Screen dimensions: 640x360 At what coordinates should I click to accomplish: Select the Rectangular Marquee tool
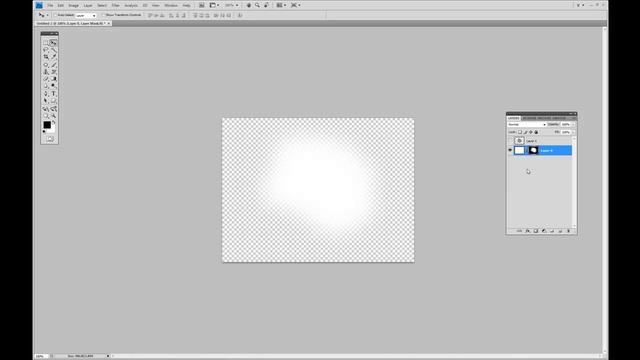point(46,42)
